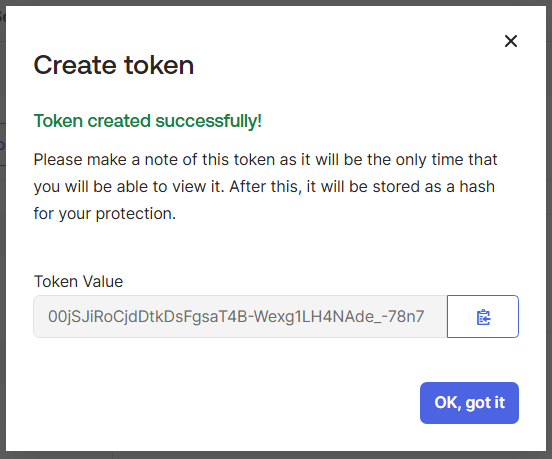Click the dimmed backdrop right of the dialog

[549, 229]
